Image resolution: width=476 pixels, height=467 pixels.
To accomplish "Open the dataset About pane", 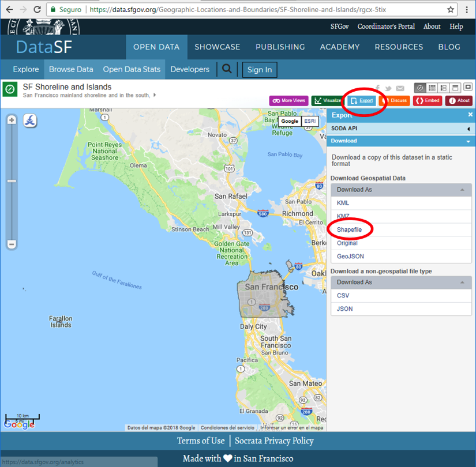I will click(x=459, y=101).
